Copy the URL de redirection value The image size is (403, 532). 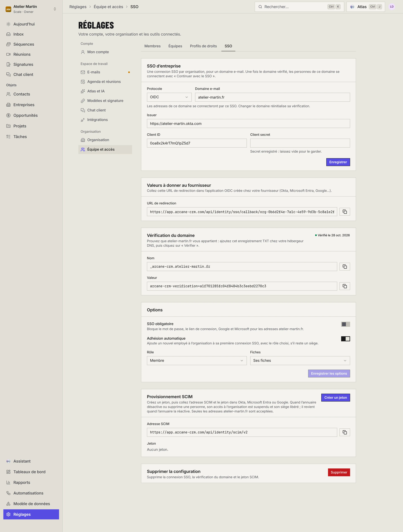point(345,212)
